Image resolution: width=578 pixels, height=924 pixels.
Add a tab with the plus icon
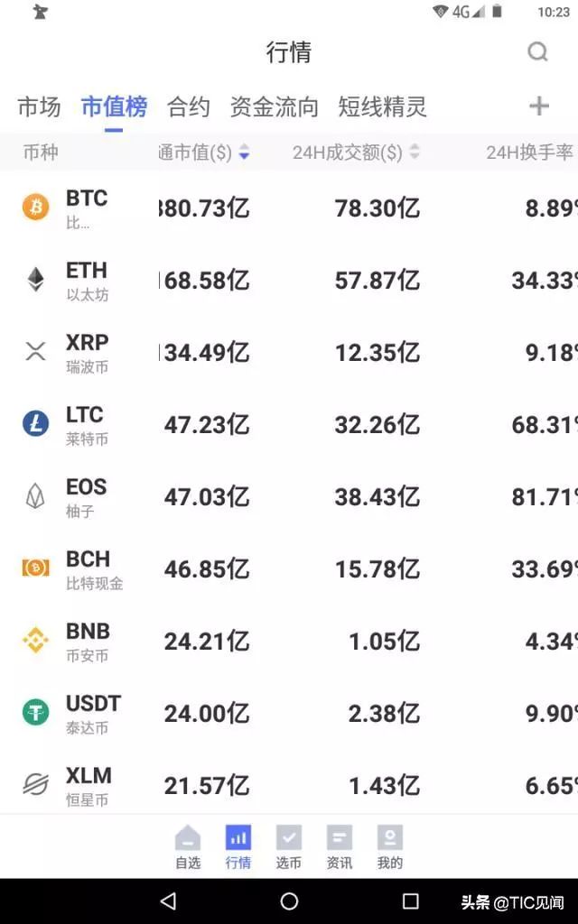tap(539, 106)
